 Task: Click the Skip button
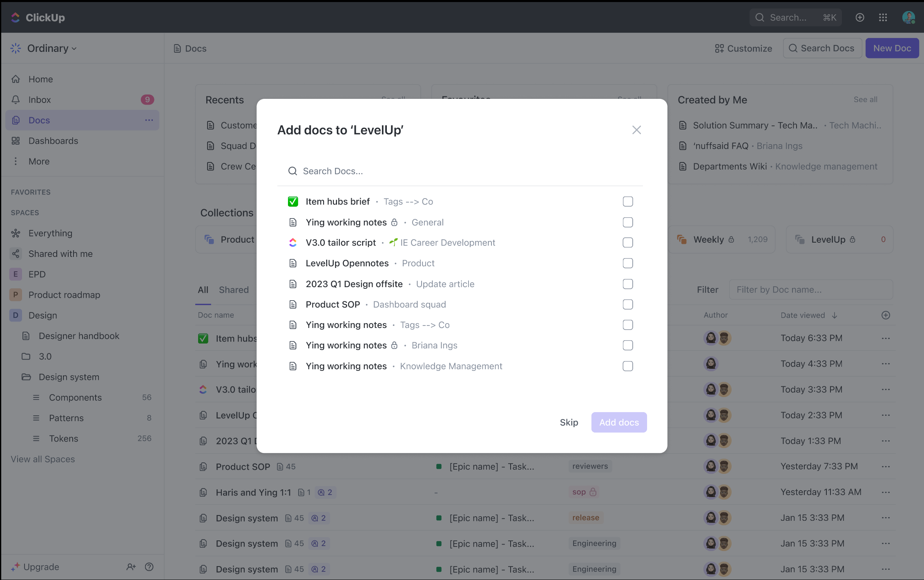(569, 422)
